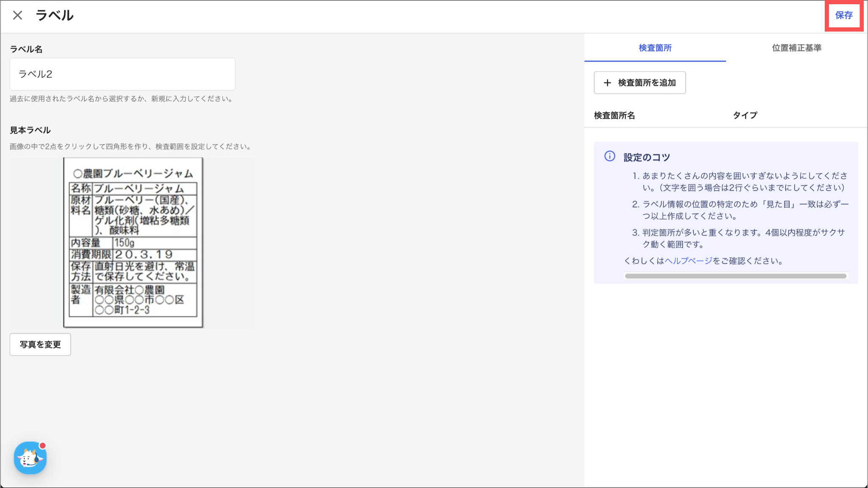Image resolution: width=868 pixels, height=488 pixels.
Task: Click the plus icon for adding inspection spot
Action: (607, 83)
